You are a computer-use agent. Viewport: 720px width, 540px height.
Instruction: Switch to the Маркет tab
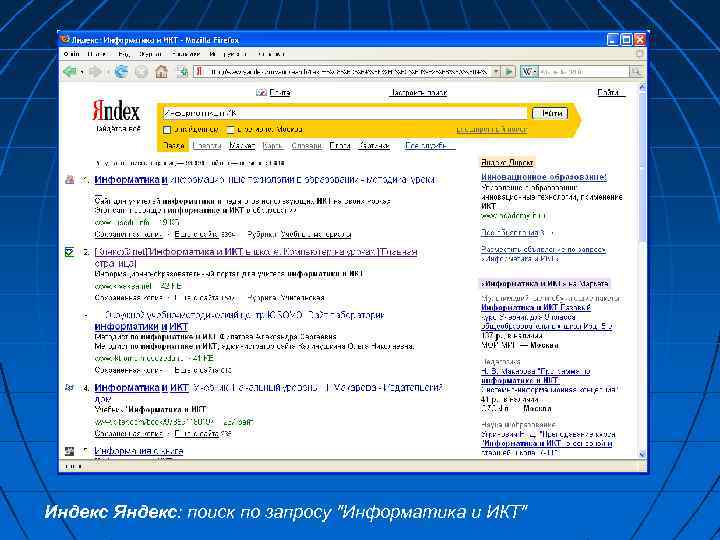tap(242, 146)
